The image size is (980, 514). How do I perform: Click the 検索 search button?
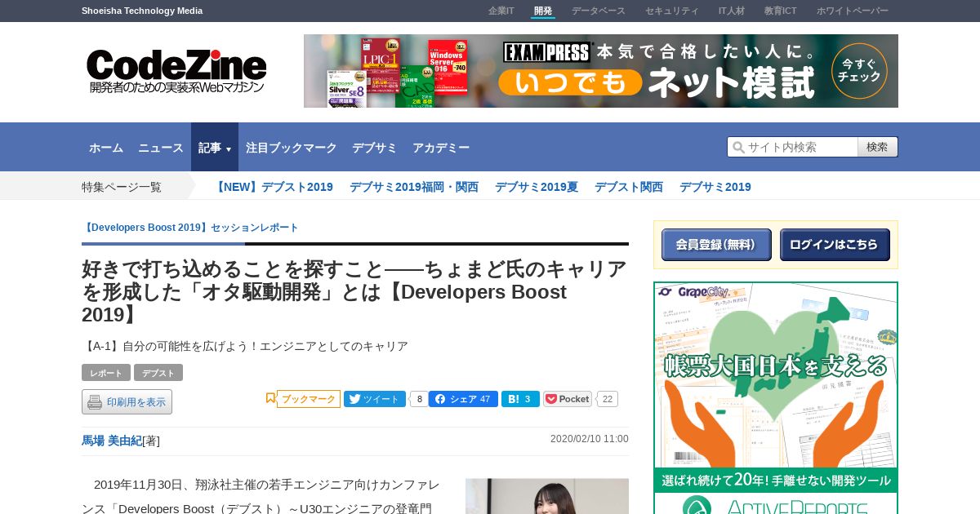[x=878, y=147]
